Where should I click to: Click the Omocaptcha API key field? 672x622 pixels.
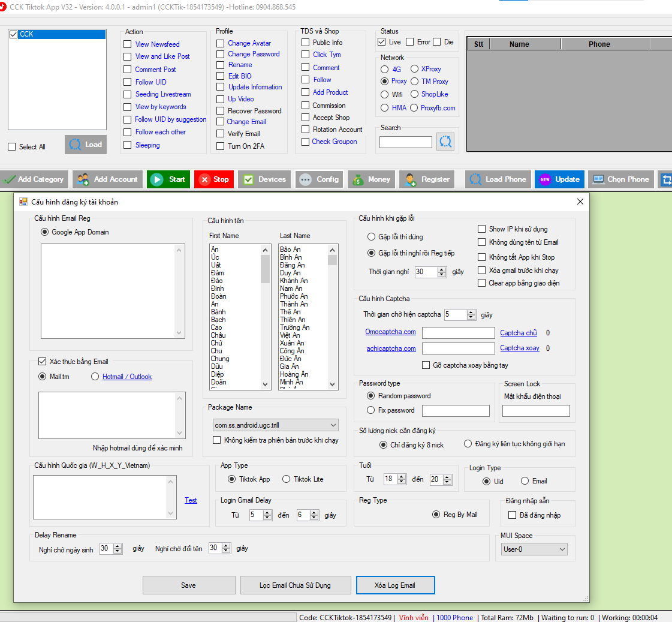458,333
